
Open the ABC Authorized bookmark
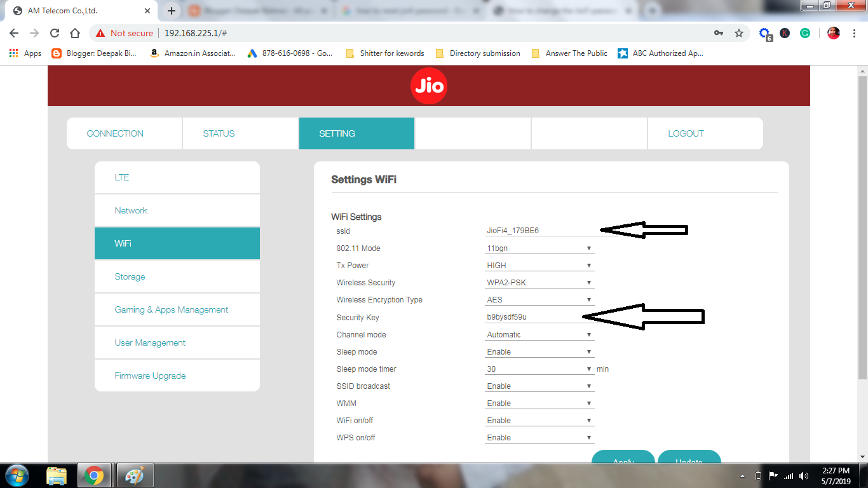click(661, 53)
